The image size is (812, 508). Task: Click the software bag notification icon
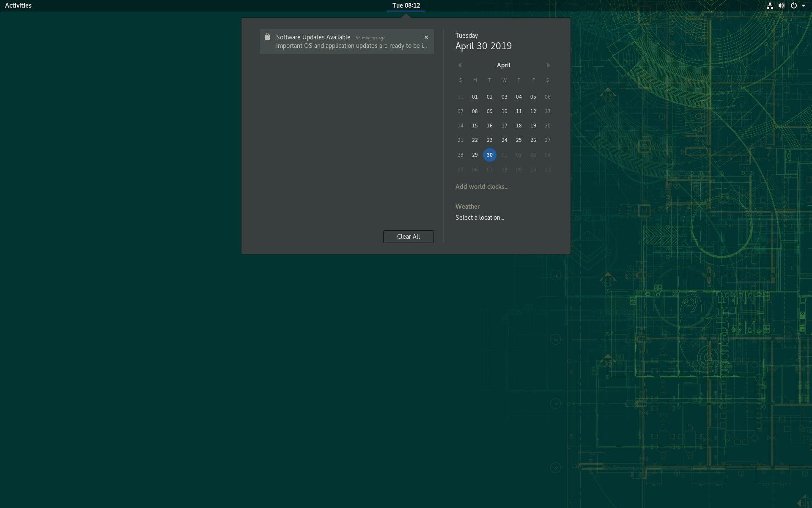pyautogui.click(x=267, y=37)
